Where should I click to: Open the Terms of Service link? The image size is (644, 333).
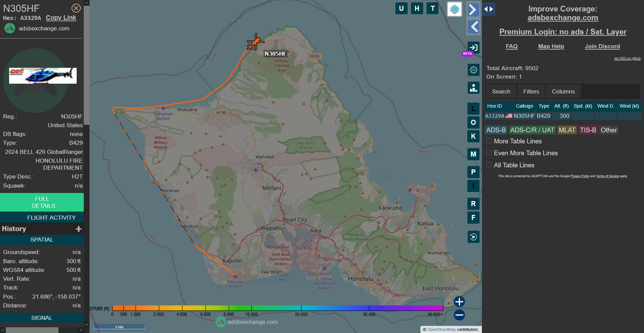[x=608, y=176]
